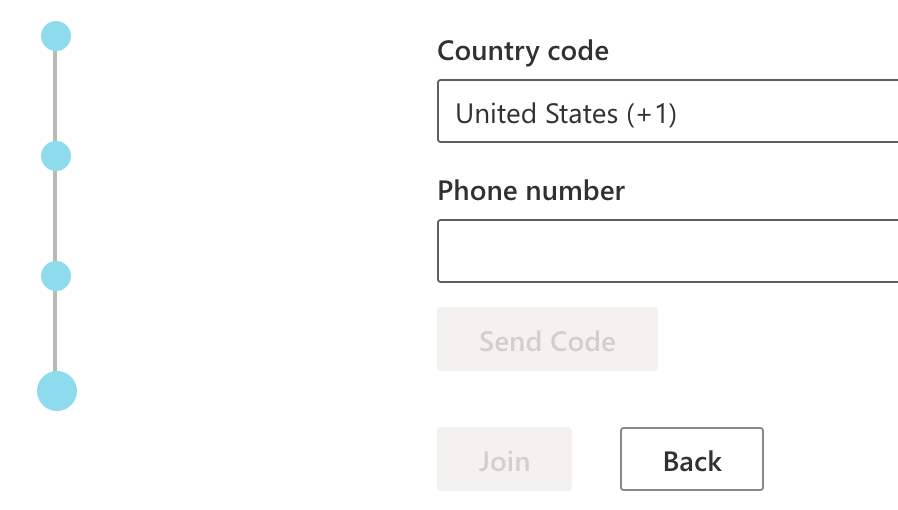
Task: Click connector between third and final steps
Action: 56,330
